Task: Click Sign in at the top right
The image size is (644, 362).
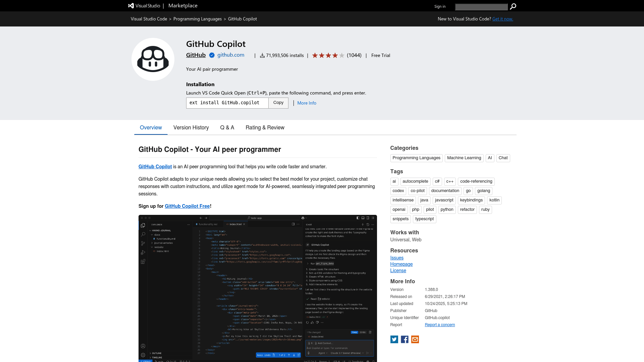Action: 440,6
